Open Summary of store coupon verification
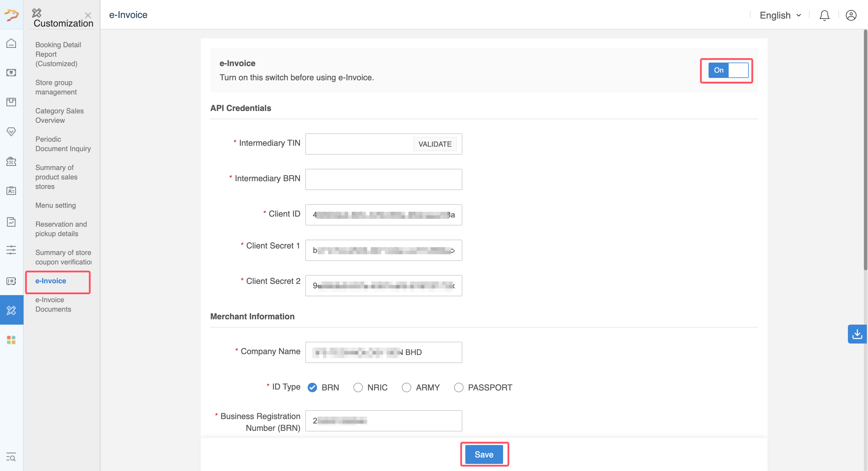This screenshot has height=471, width=868. point(63,257)
